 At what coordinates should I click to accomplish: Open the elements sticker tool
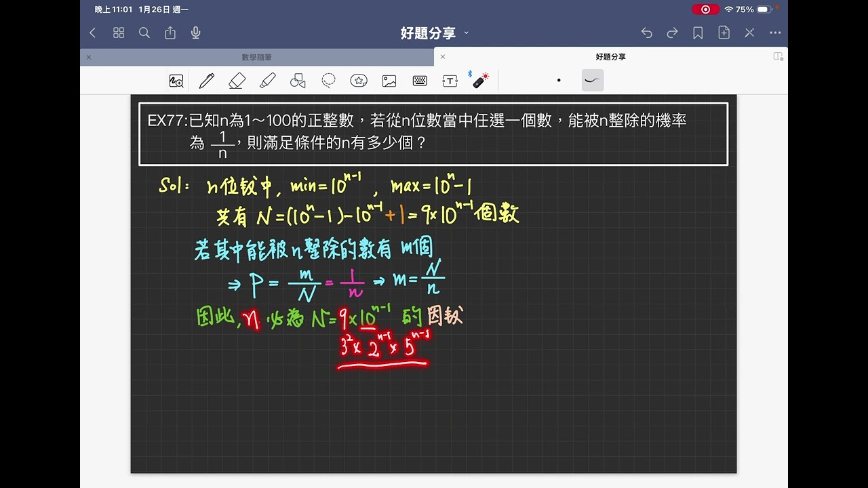(359, 81)
